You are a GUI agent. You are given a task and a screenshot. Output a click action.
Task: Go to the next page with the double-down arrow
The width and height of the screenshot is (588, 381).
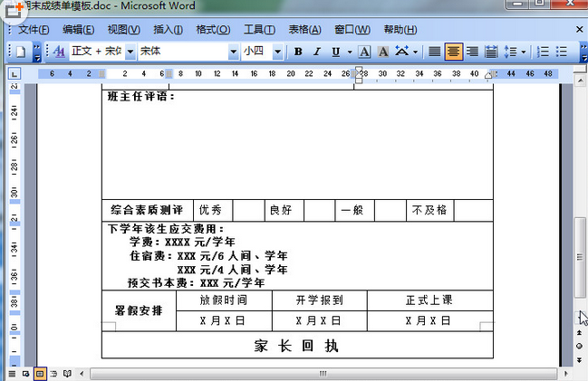(x=579, y=360)
